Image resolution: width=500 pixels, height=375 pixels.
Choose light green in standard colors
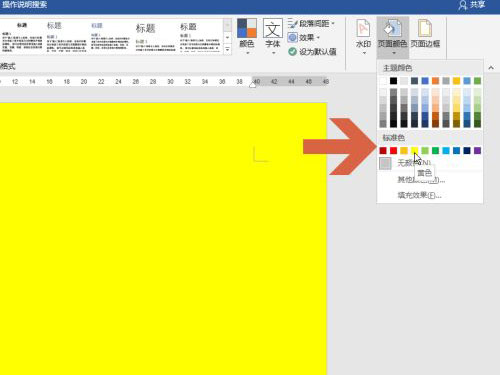click(x=425, y=151)
